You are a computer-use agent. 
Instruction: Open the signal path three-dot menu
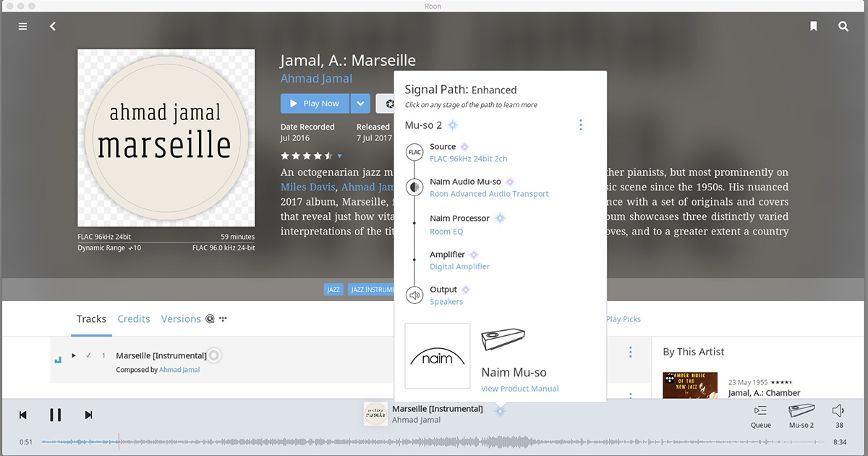click(580, 125)
